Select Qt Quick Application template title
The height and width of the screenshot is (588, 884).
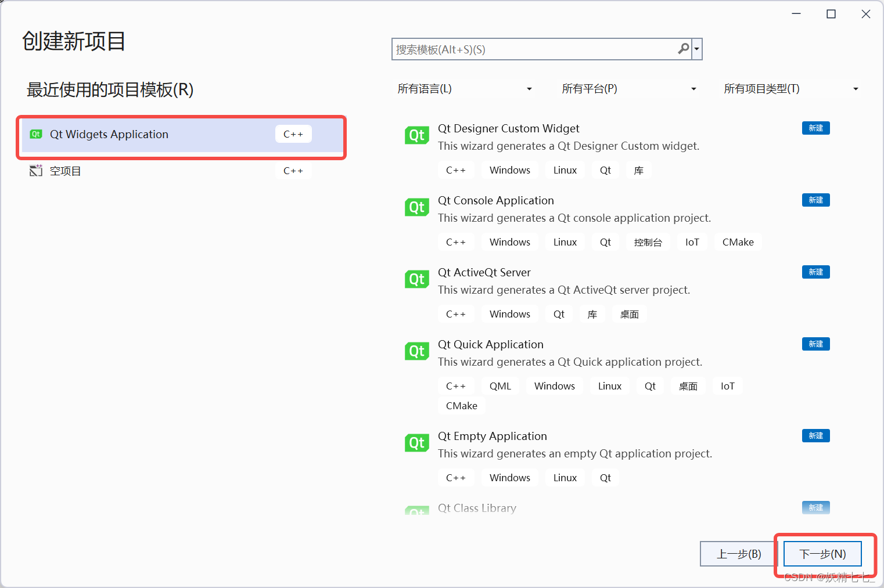490,344
